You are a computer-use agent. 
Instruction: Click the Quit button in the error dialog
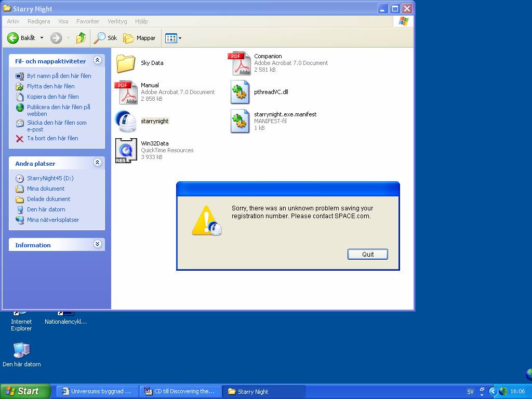[x=368, y=254]
